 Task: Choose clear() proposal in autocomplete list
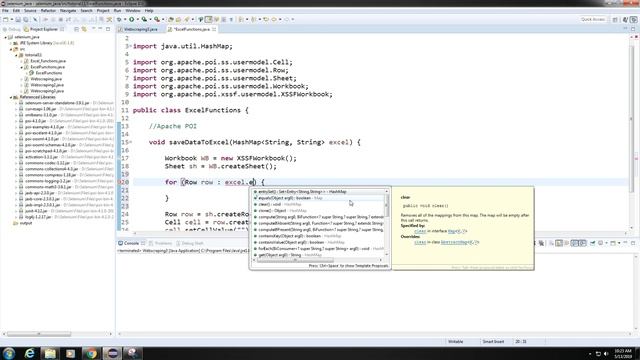318,204
